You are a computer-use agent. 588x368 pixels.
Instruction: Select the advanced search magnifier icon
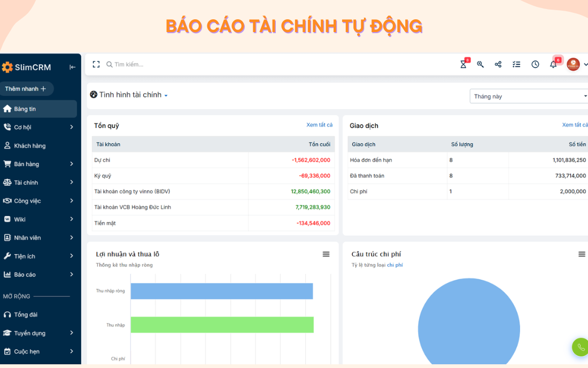480,64
